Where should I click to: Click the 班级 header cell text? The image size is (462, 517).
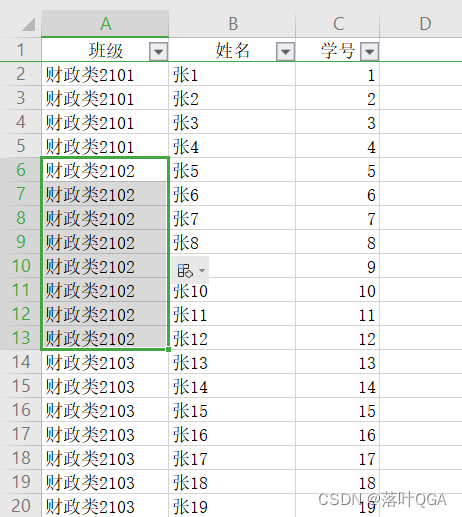click(106, 51)
